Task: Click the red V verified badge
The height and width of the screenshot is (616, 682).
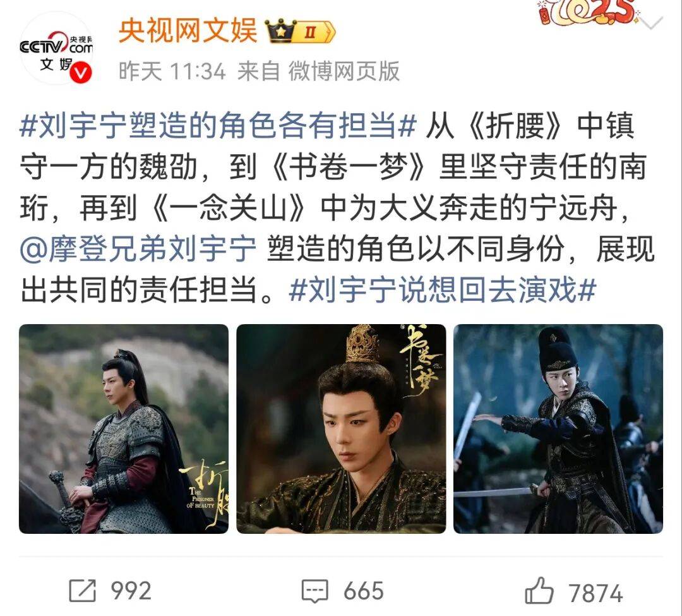Action: [81, 72]
